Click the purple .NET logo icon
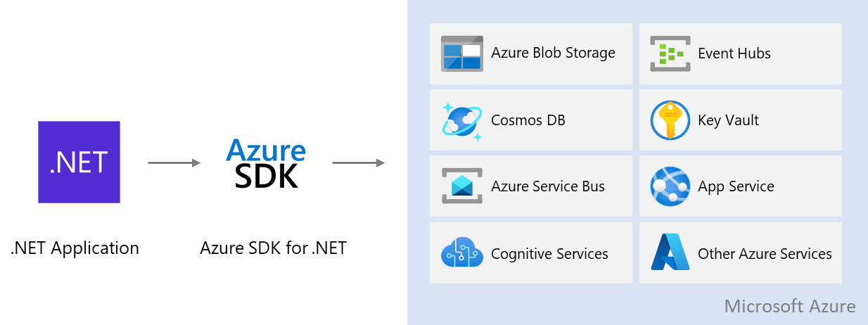Image resolution: width=868 pixels, height=325 pixels. tap(79, 162)
